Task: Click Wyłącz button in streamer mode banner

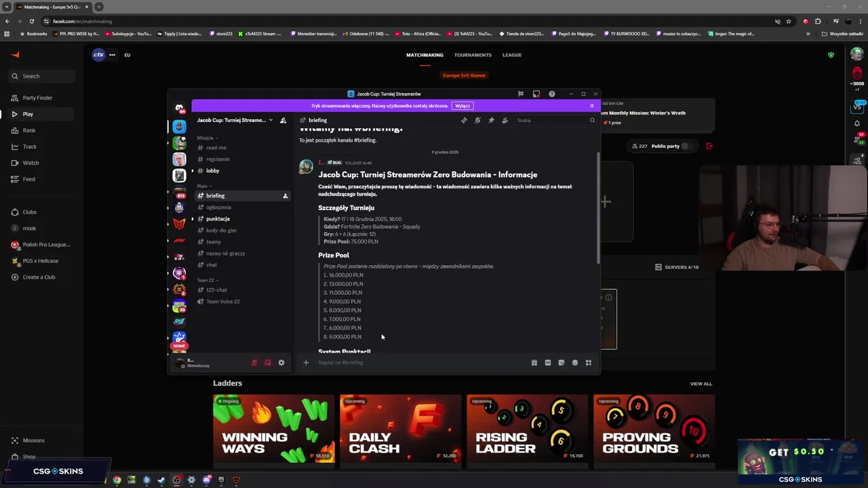Action: 462,106
